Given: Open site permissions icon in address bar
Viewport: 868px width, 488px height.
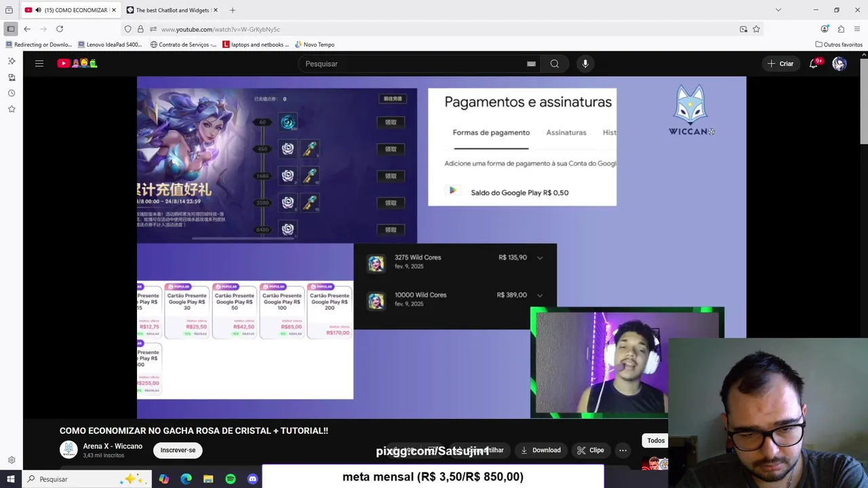Looking at the screenshot, I should (x=153, y=29).
